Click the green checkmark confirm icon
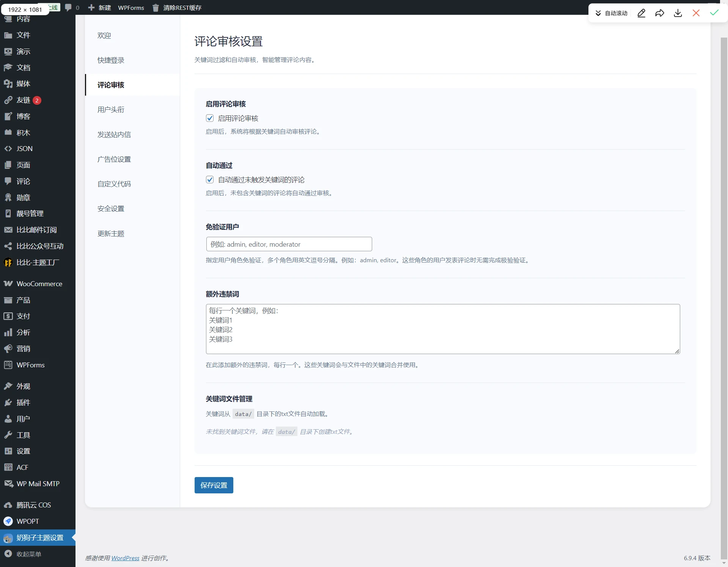Screen dimensions: 728x567 tap(714, 13)
